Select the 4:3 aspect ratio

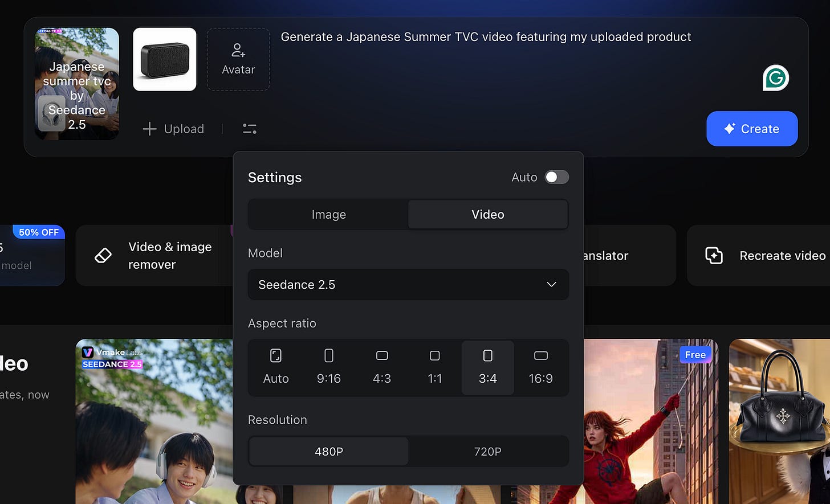click(x=382, y=367)
